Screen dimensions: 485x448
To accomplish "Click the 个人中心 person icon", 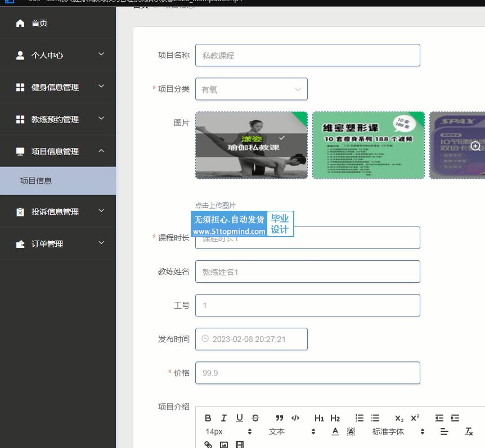I will pyautogui.click(x=20, y=55).
